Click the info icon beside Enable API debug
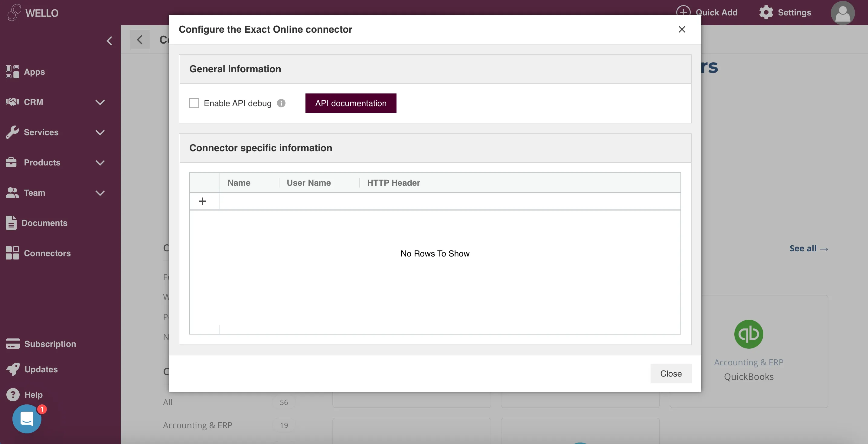868x444 pixels. click(281, 103)
